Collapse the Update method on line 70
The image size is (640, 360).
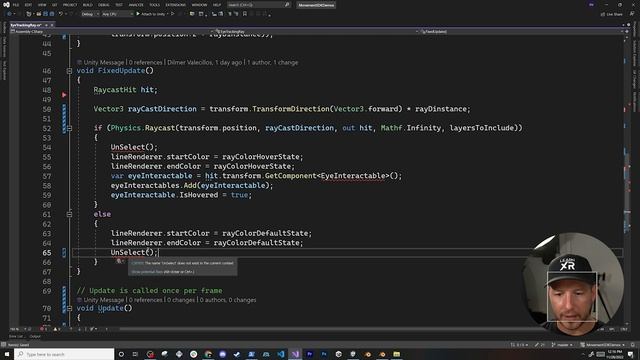coord(69,308)
